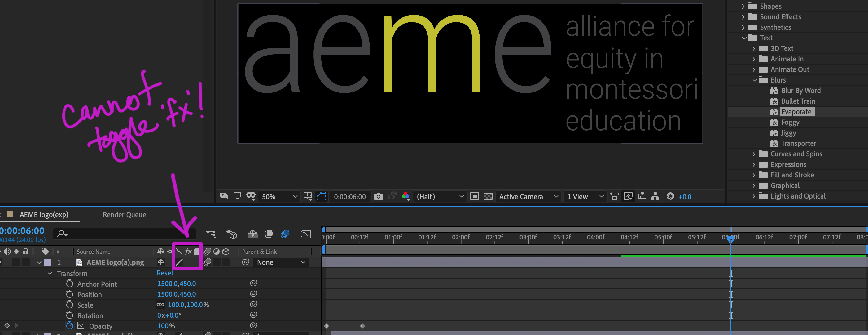Enable Frame Blending for the composition

[x=269, y=234]
